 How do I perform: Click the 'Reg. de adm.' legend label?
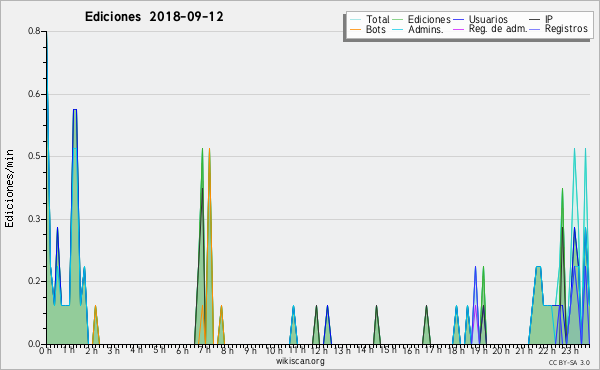tap(498, 29)
